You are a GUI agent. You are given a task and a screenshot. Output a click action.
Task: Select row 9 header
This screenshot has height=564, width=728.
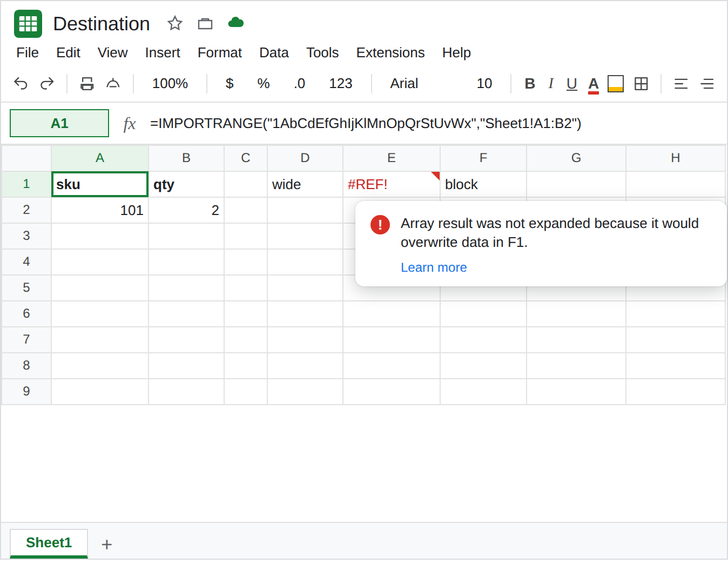pyautogui.click(x=26, y=391)
